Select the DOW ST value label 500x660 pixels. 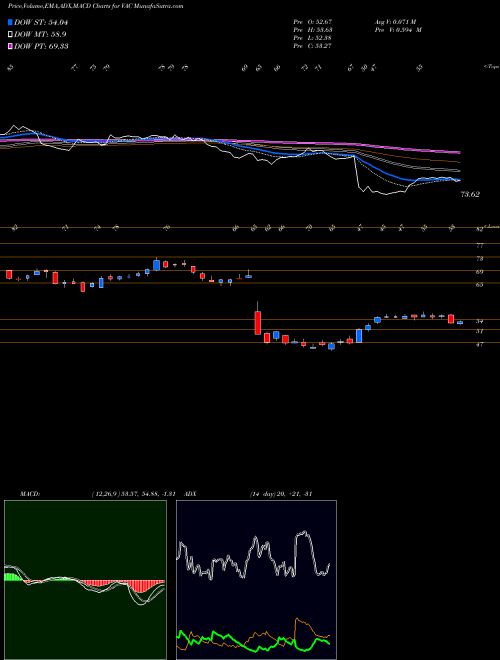(41, 22)
